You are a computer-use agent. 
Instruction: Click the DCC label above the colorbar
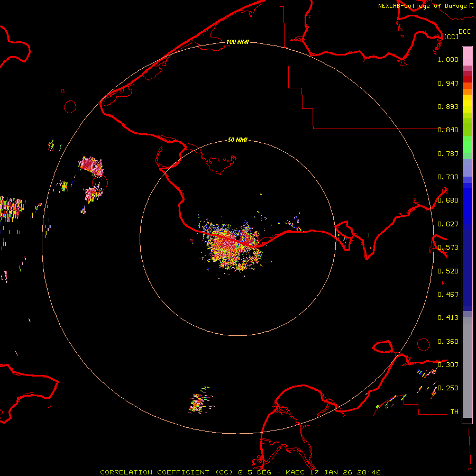pyautogui.click(x=464, y=32)
